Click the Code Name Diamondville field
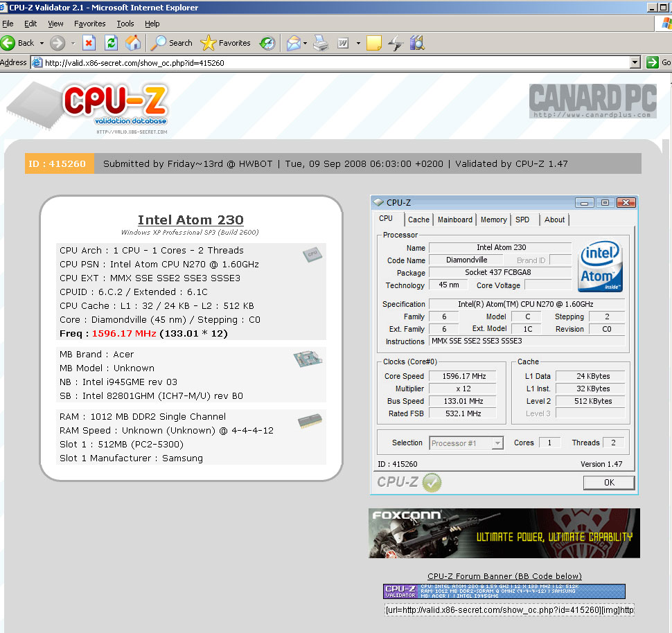The image size is (672, 633). coord(466,260)
